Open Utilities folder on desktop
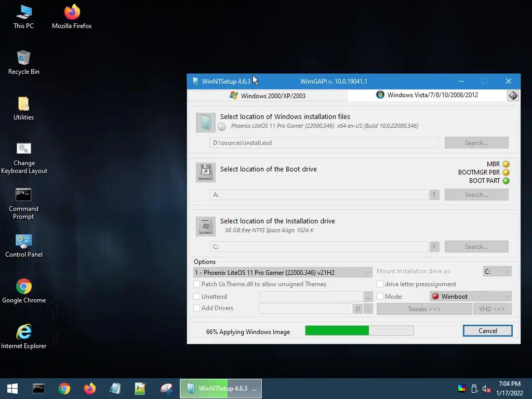Image resolution: width=532 pixels, height=399 pixels. pos(24,109)
